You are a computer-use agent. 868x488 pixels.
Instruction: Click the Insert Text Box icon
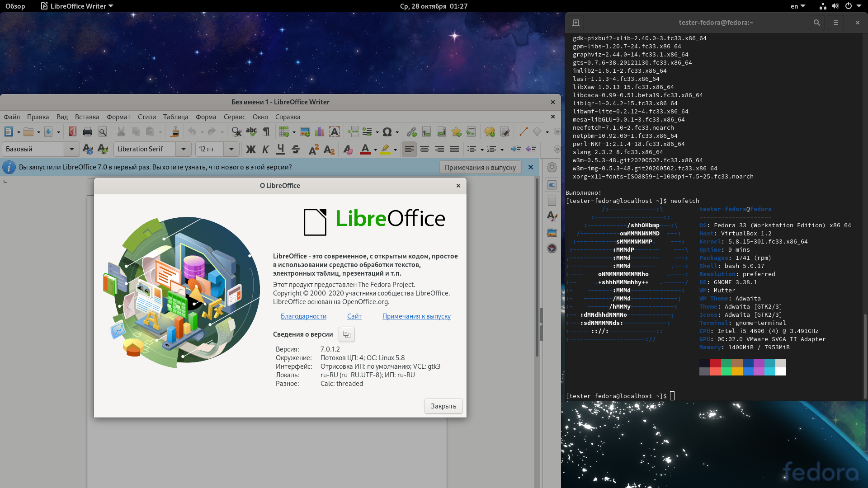[335, 131]
